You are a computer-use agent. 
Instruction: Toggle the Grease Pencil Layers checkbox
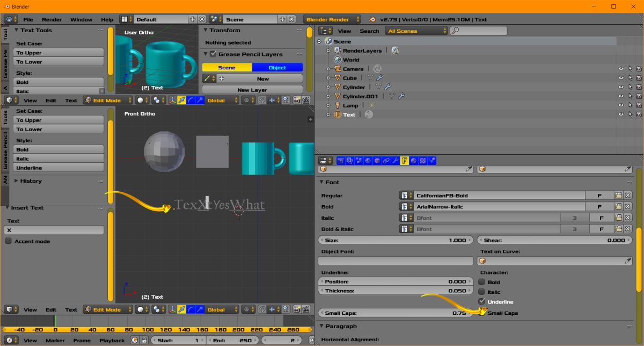pos(213,54)
